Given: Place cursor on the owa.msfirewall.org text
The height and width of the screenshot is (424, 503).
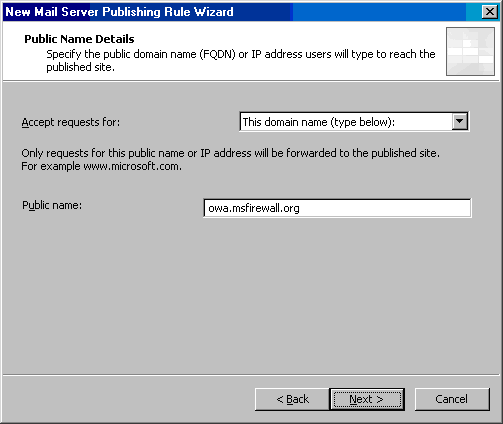Looking at the screenshot, I should click(254, 208).
